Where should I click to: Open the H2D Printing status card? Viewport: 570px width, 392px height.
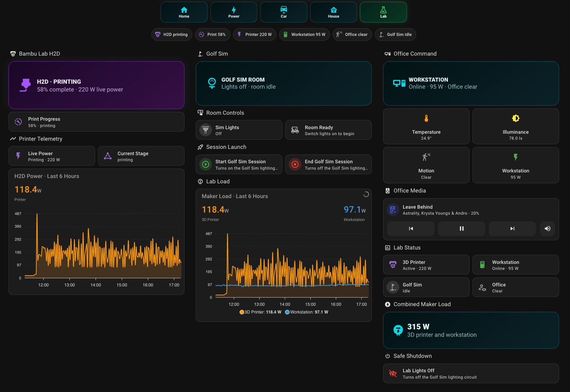pyautogui.click(x=97, y=85)
